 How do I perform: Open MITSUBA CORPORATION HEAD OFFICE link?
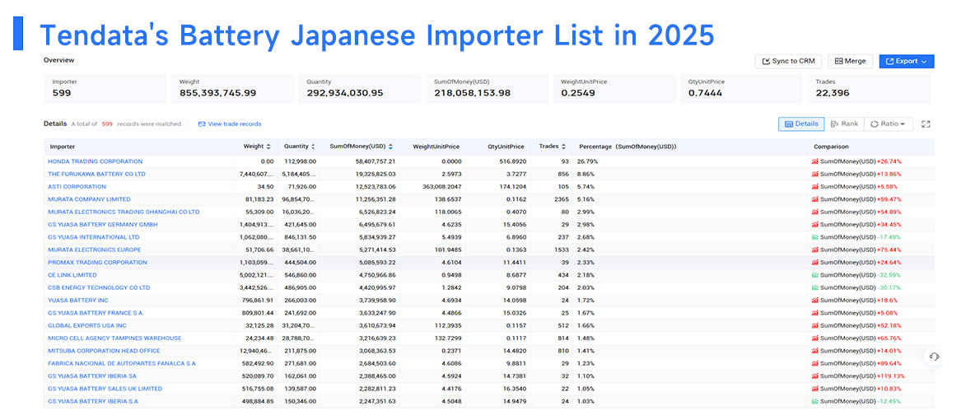[x=104, y=351]
